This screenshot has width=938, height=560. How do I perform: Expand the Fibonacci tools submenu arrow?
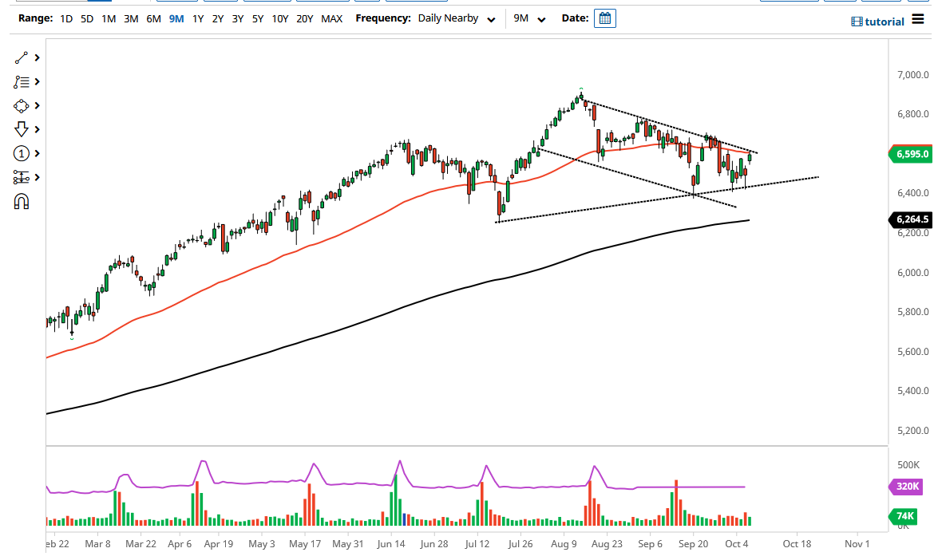pos(37,82)
